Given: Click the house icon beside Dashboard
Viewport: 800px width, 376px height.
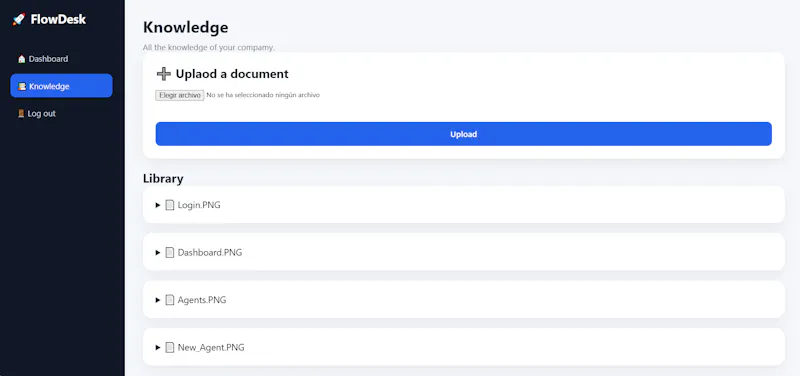Looking at the screenshot, I should (x=21, y=59).
